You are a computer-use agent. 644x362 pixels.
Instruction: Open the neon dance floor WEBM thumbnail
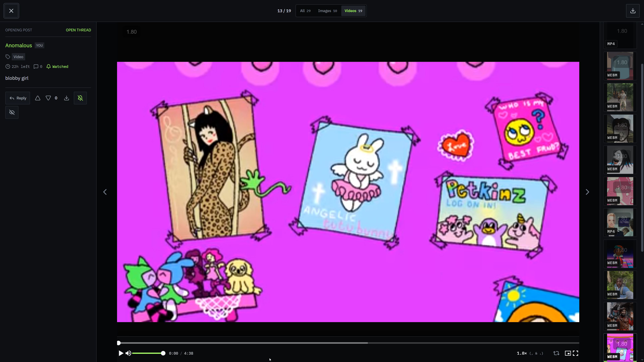pyautogui.click(x=620, y=254)
